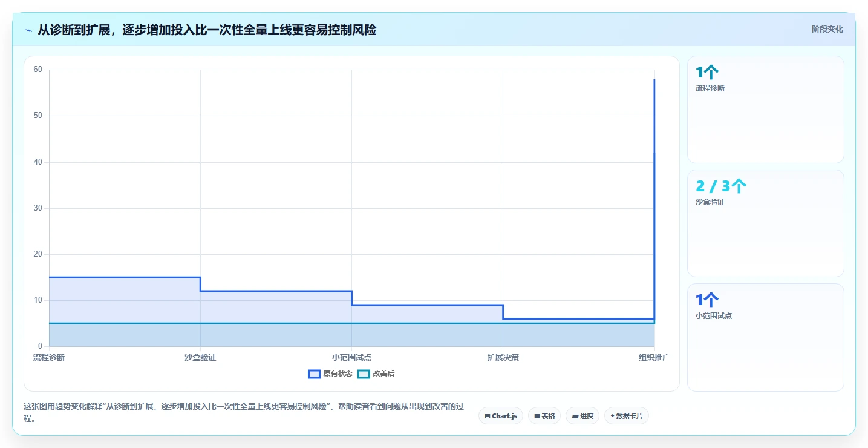Toggle the 改善后 legend swatch
The height and width of the screenshot is (448, 868).
tap(364, 374)
